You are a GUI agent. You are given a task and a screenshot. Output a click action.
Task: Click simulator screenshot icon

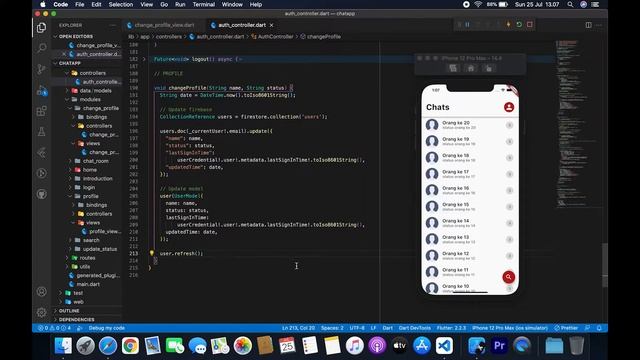[x=453, y=68]
